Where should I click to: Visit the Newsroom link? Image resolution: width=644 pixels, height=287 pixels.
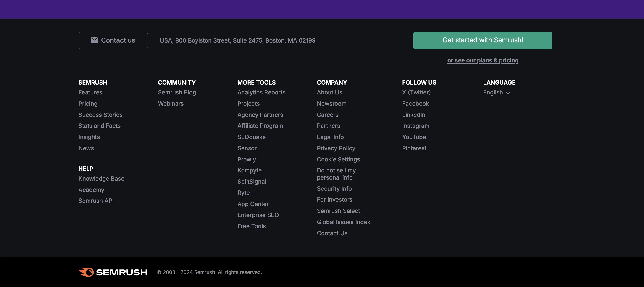pos(331,103)
